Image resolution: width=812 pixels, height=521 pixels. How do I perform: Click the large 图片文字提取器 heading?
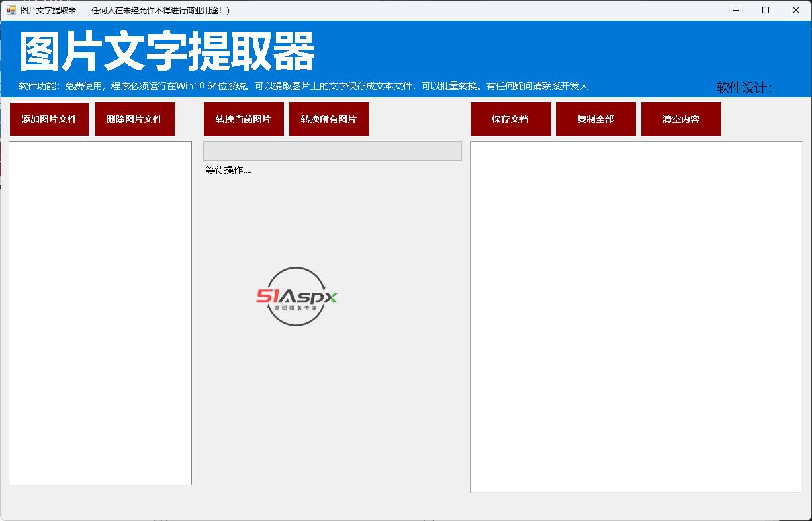[167, 52]
